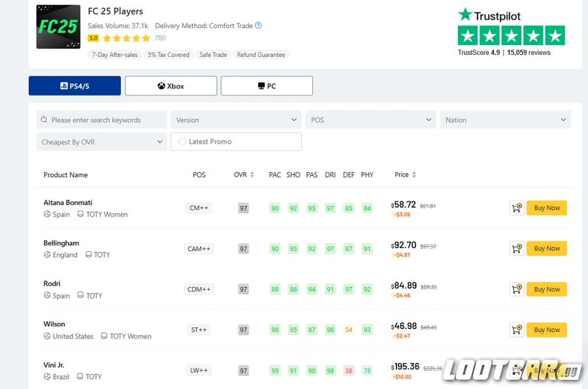Click the 7-Day After-sales tag
The height and width of the screenshot is (389, 588).
coord(115,55)
